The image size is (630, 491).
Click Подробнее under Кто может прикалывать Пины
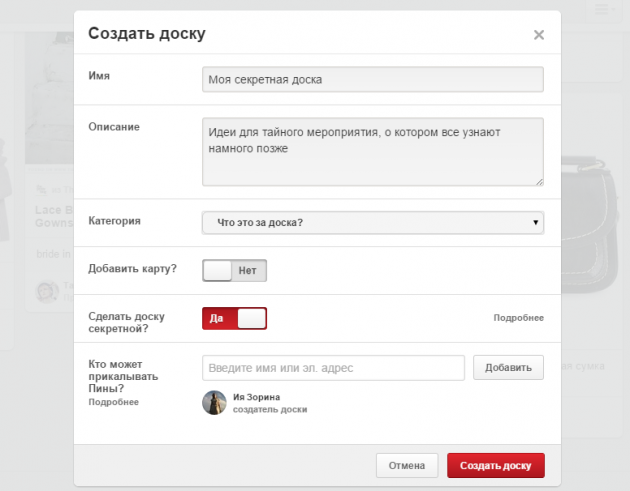click(113, 402)
